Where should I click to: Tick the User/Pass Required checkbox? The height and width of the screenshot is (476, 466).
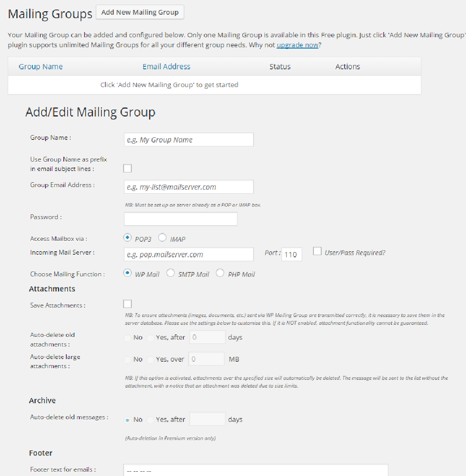coord(317,251)
